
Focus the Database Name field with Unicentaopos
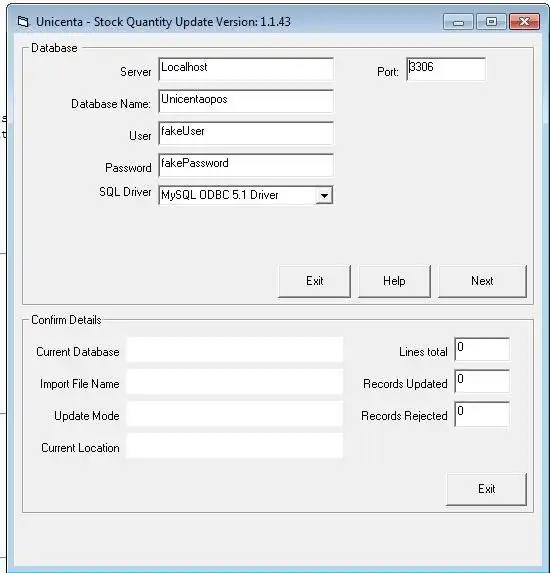(x=246, y=101)
